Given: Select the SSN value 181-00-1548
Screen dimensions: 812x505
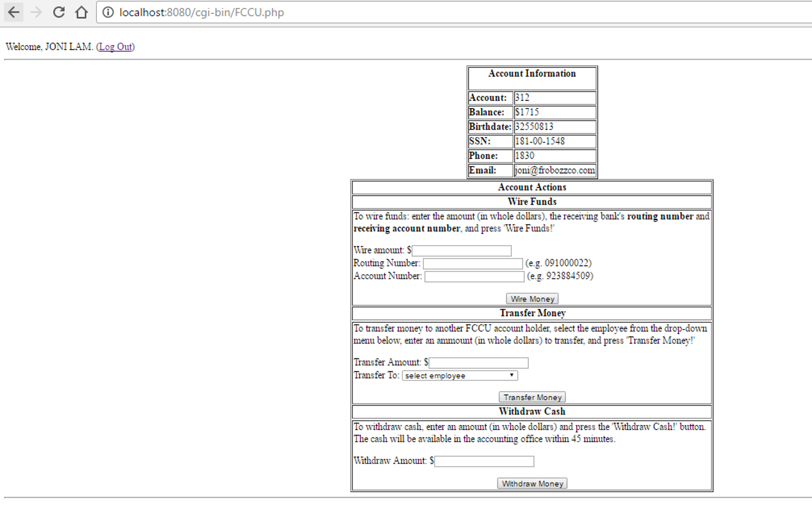Looking at the screenshot, I should (540, 141).
